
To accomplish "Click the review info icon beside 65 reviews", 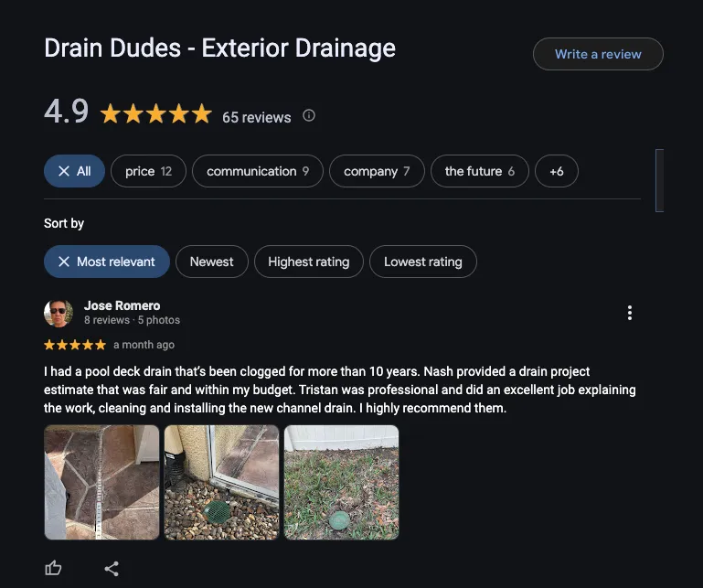I will coord(309,116).
